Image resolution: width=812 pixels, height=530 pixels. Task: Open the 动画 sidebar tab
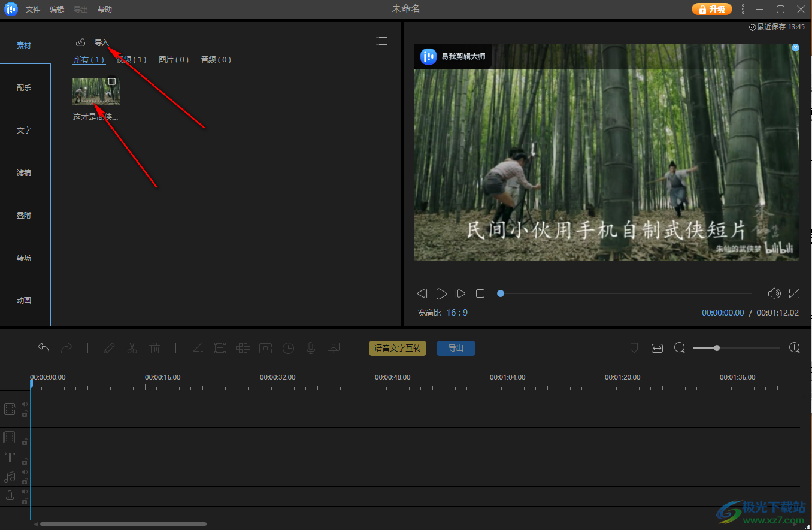point(24,300)
